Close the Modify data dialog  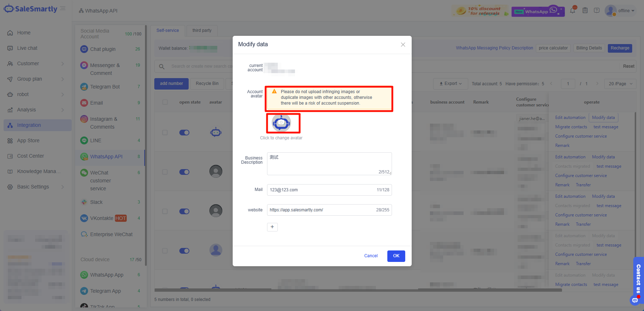(403, 45)
